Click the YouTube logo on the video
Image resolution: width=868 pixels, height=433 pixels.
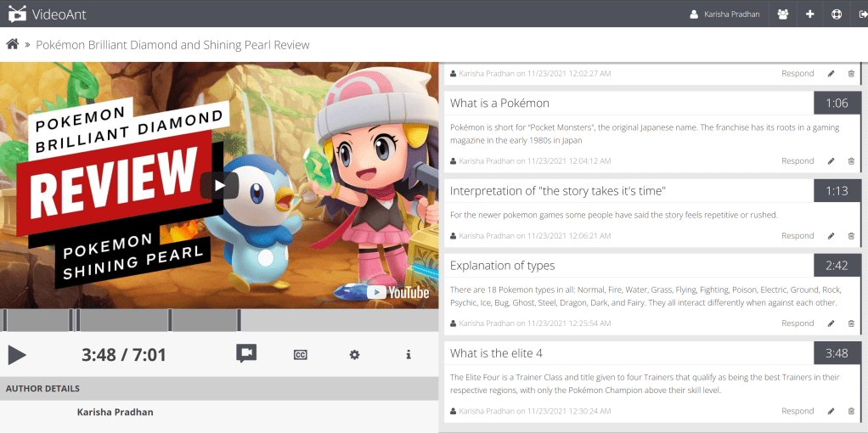point(398,292)
